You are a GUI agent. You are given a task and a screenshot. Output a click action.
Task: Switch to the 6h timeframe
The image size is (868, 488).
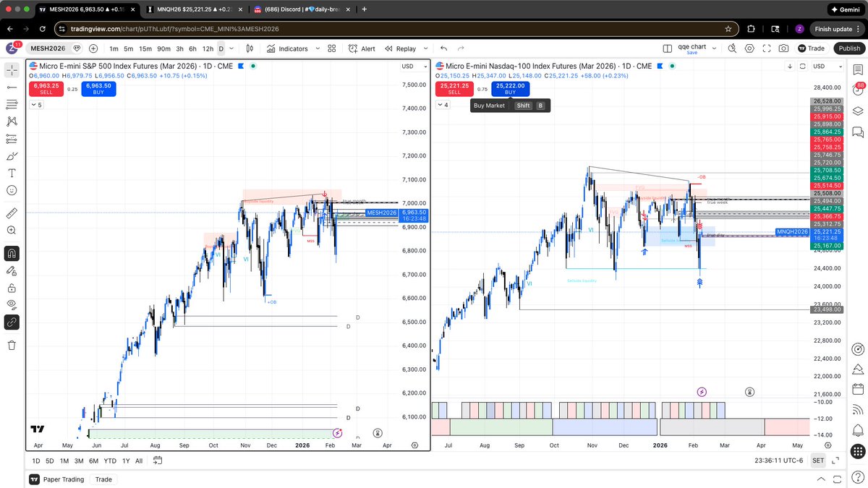[x=192, y=48]
